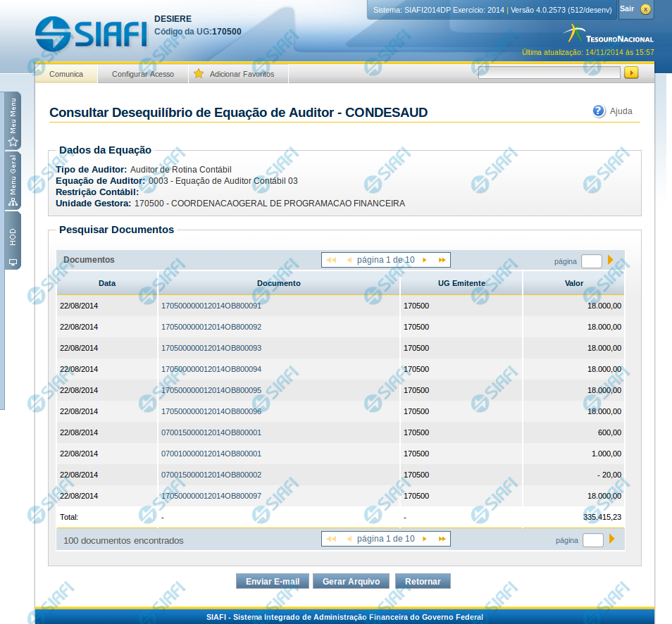Screen dimensions: 672x624
Task: Click the Retornar button
Action: pos(423,581)
